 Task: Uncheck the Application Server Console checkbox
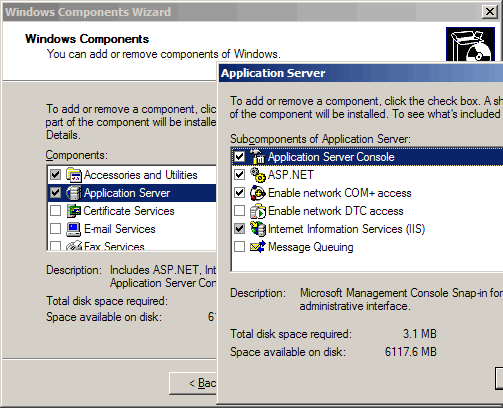239,156
